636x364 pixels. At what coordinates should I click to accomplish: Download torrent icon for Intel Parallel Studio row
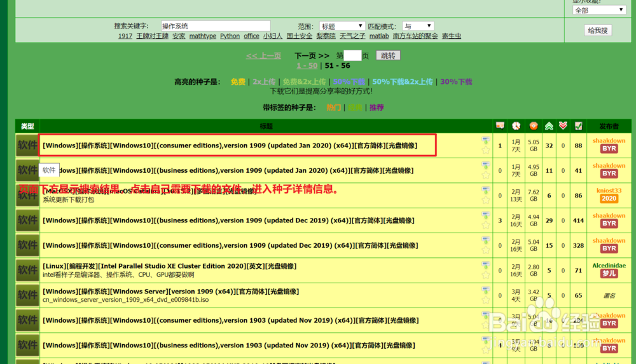[x=485, y=265]
